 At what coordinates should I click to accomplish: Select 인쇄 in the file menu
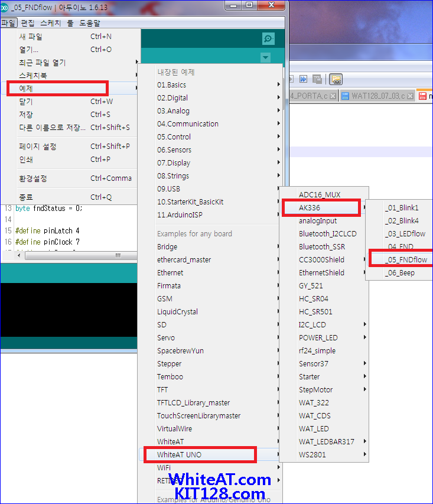click(73, 160)
